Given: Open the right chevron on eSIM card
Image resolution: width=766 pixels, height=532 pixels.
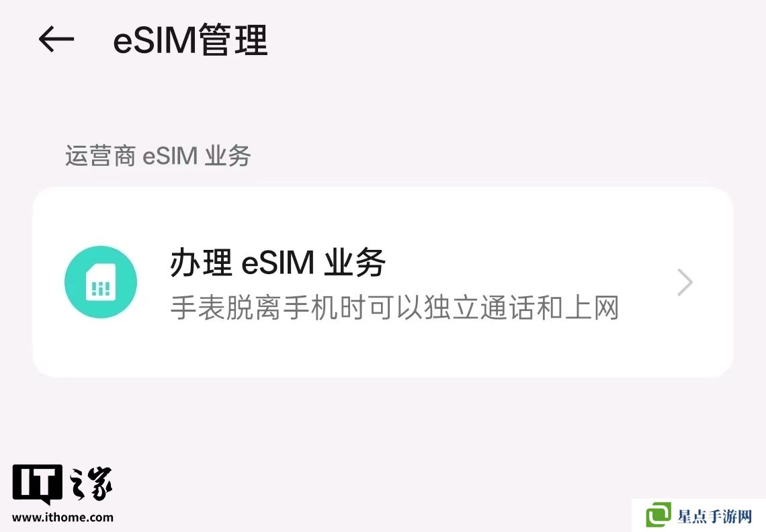Looking at the screenshot, I should (x=685, y=282).
